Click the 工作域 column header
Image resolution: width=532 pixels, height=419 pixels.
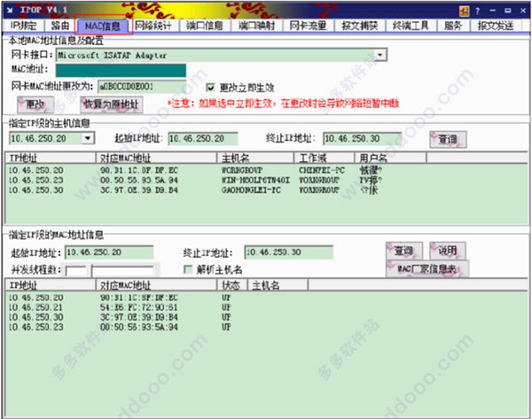[325, 158]
